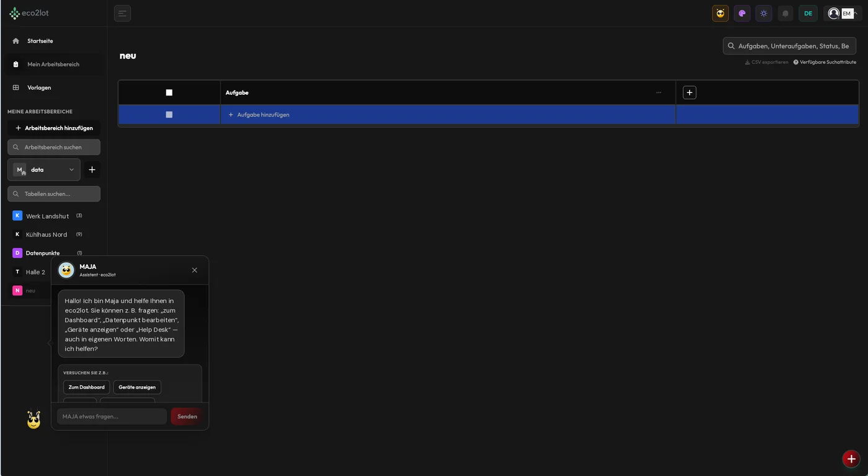Click the MAJA avatar in chat header
Image resolution: width=868 pixels, height=476 pixels.
point(66,270)
